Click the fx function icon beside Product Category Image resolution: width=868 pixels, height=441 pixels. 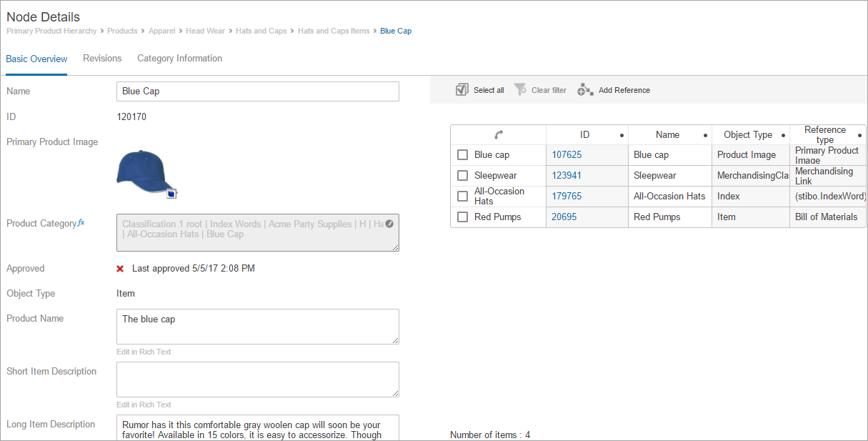81,223
